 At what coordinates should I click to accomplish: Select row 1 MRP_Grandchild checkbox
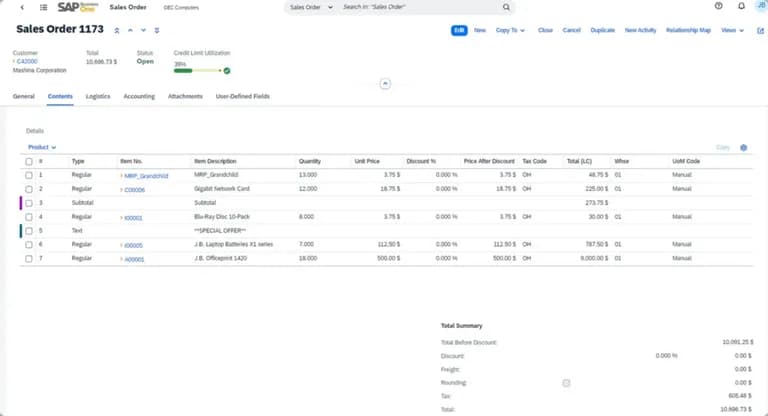[x=29, y=175]
